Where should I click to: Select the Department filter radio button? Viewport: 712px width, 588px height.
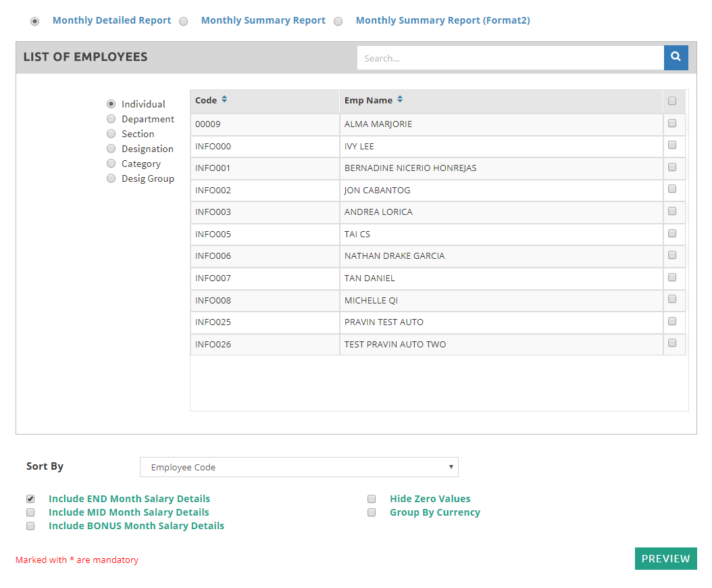[x=111, y=119]
